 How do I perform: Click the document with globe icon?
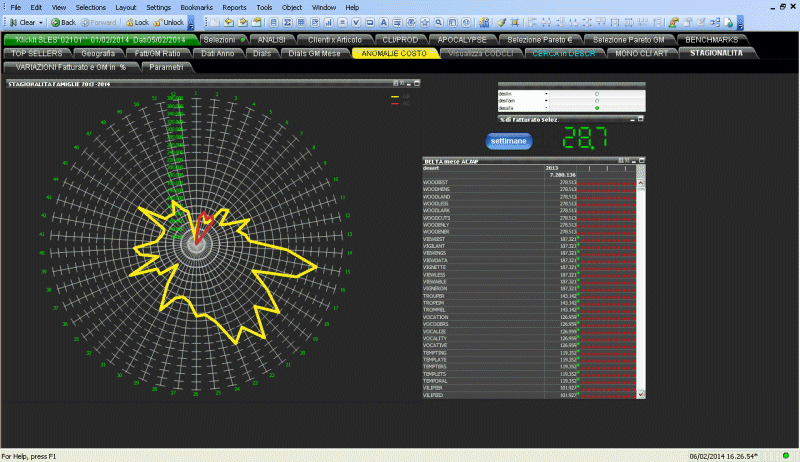pyautogui.click(x=729, y=22)
